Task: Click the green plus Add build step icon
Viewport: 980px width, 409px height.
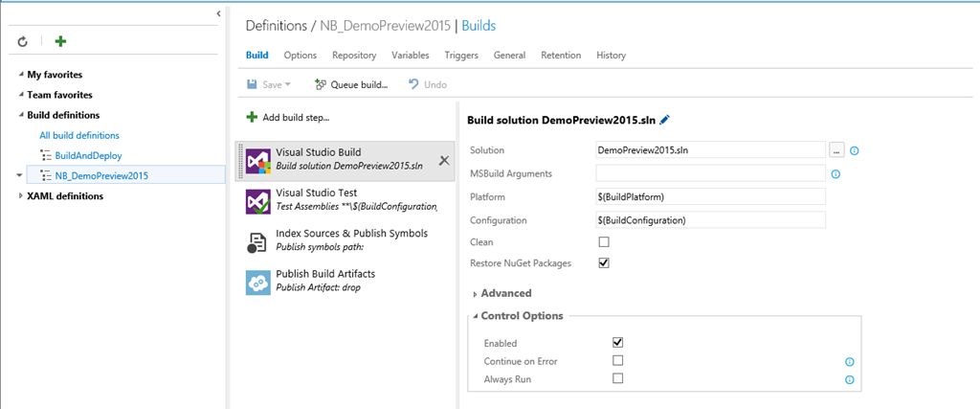Action: [252, 117]
